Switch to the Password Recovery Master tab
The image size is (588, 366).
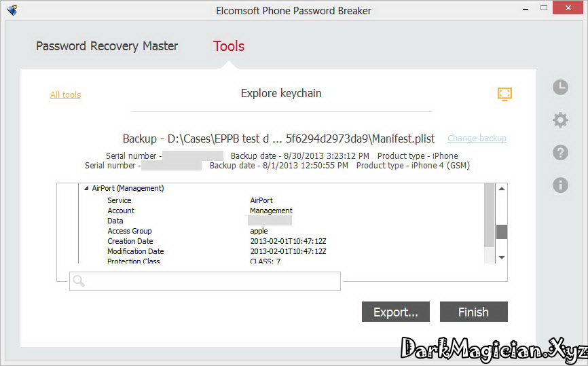pos(107,46)
